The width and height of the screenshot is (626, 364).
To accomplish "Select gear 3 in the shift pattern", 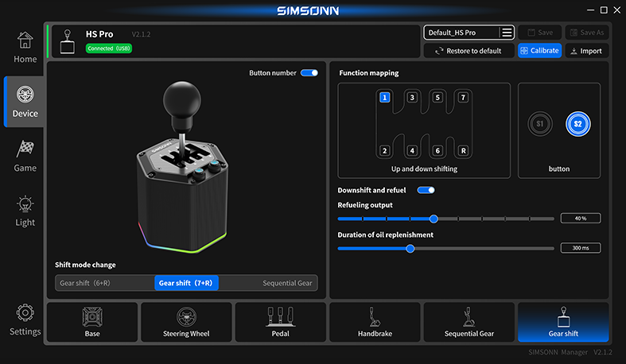I will click(x=412, y=97).
